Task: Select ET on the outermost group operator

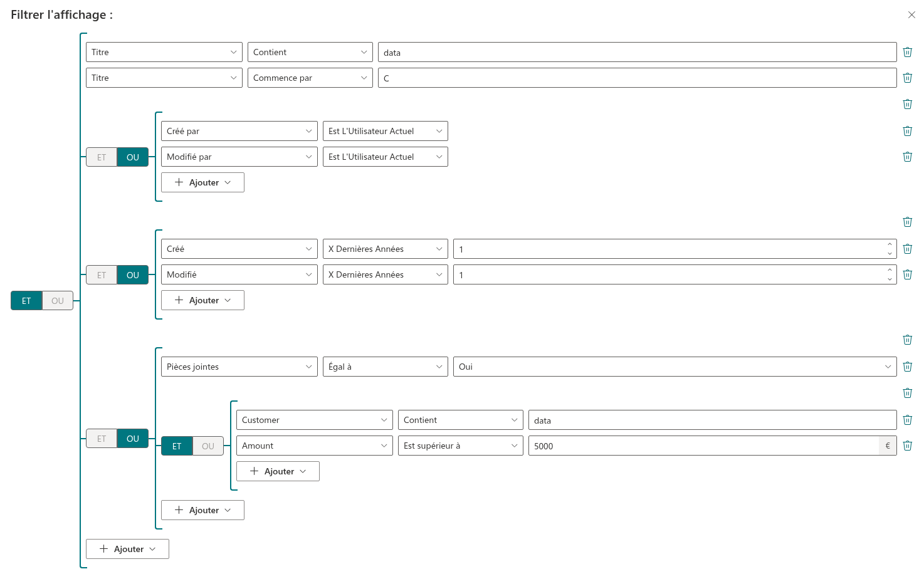Action: coord(26,301)
